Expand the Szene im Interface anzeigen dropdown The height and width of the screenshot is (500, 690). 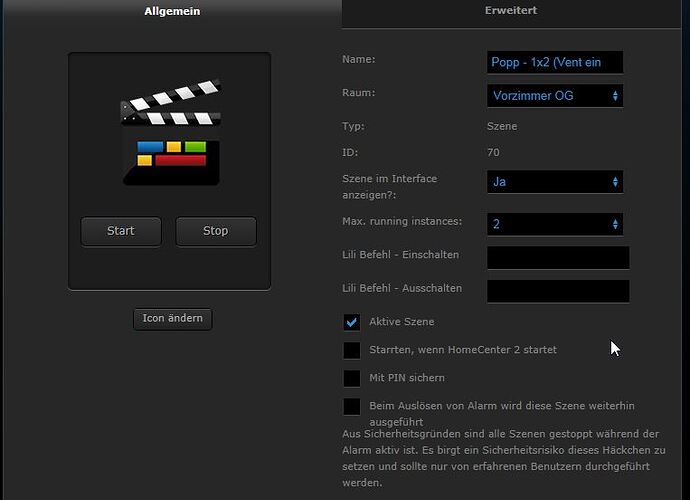click(555, 182)
